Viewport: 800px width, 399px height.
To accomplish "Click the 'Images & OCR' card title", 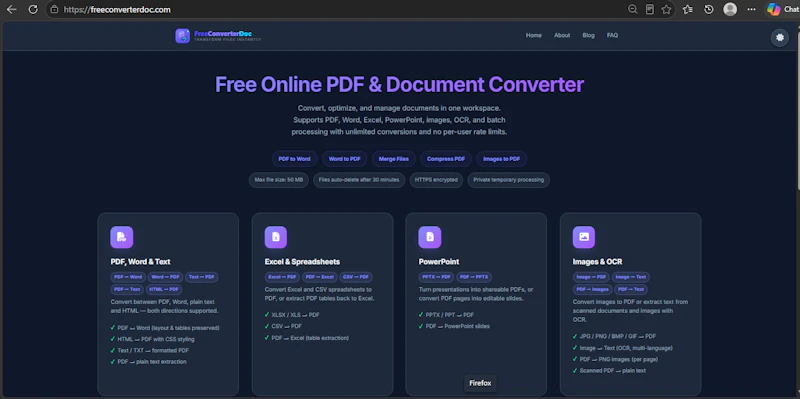I will (x=597, y=262).
